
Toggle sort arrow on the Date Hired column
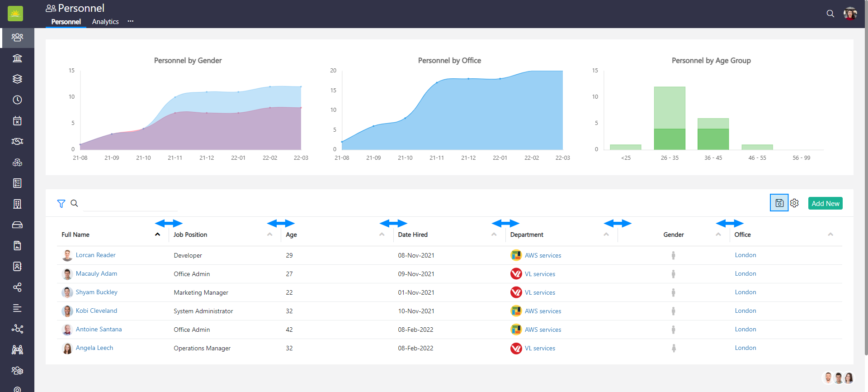tap(494, 234)
